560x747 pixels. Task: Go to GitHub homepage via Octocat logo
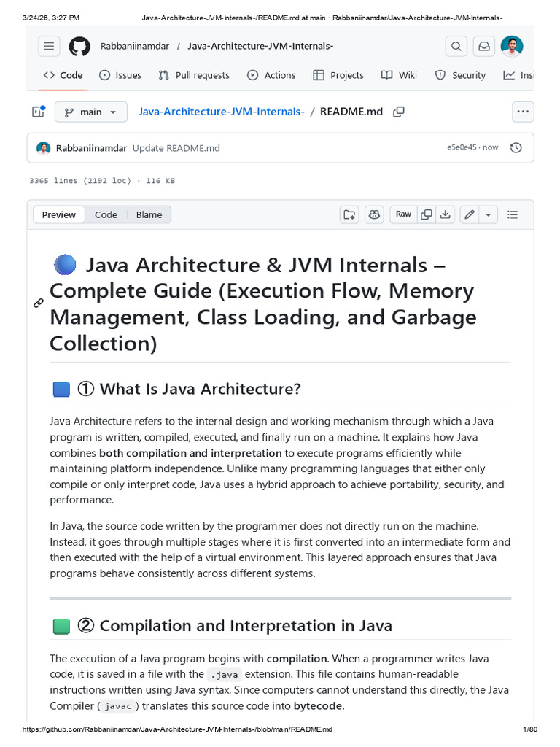79,46
